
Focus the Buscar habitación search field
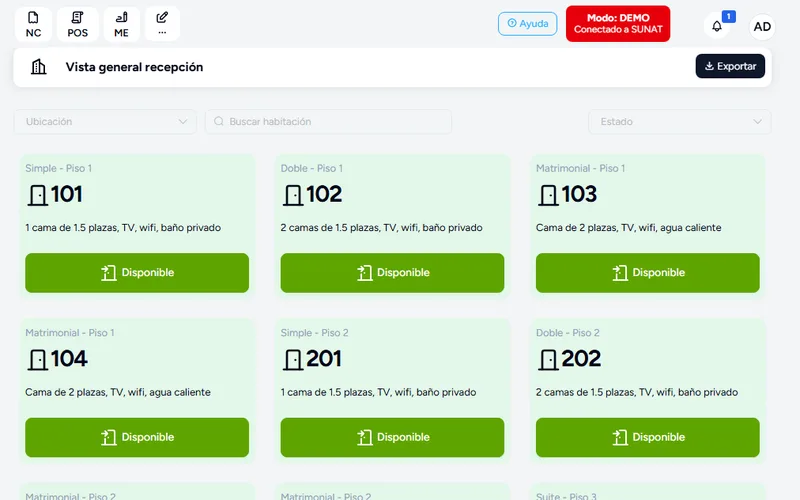click(329, 121)
